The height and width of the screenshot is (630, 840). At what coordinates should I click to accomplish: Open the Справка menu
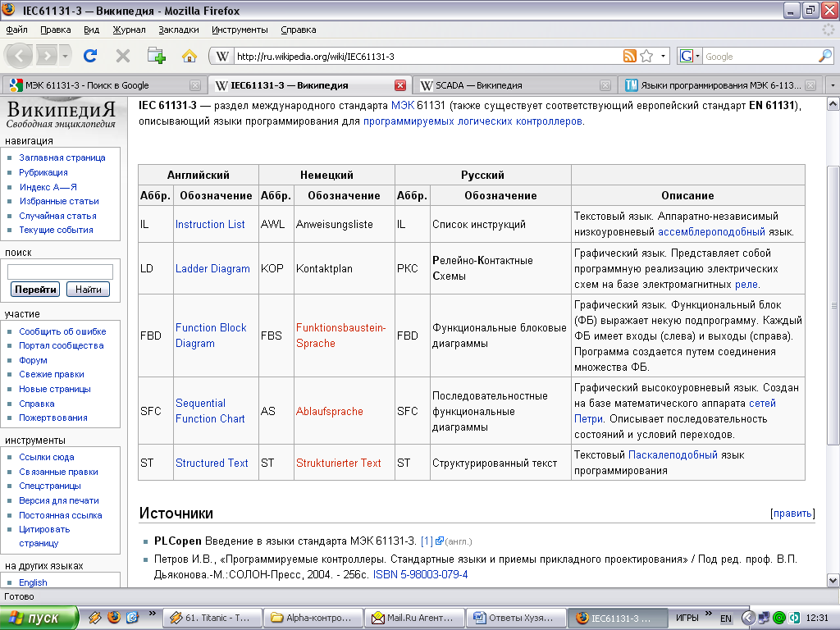pos(298,30)
